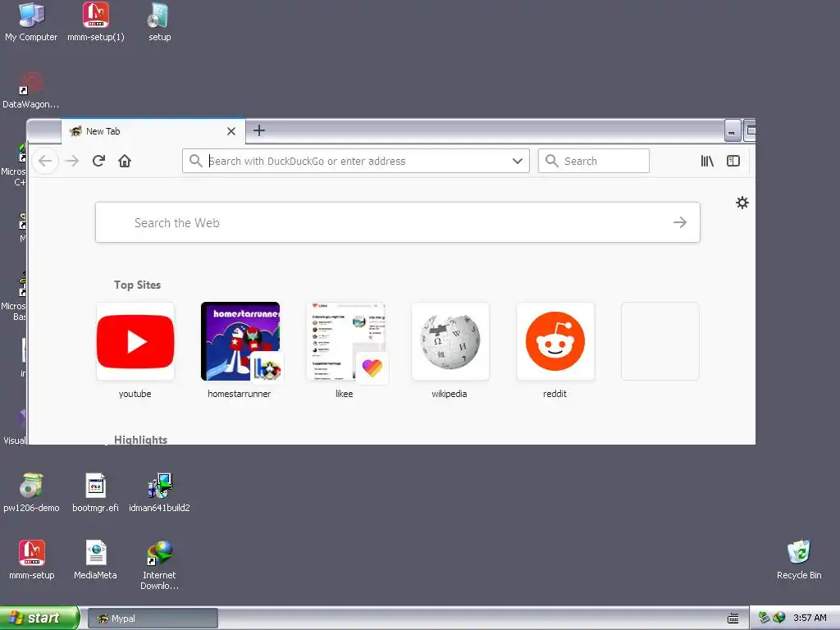Select the Internet Download shortcut icon

[x=159, y=565]
